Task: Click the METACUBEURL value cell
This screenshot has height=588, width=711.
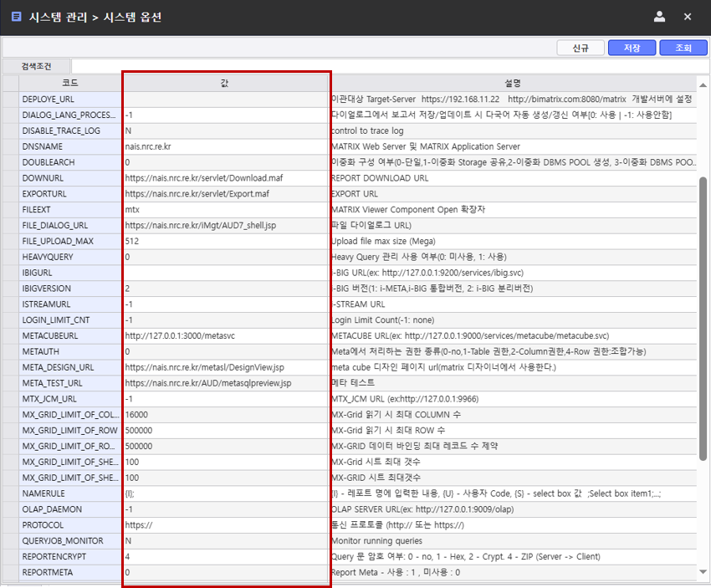Action: click(x=225, y=335)
